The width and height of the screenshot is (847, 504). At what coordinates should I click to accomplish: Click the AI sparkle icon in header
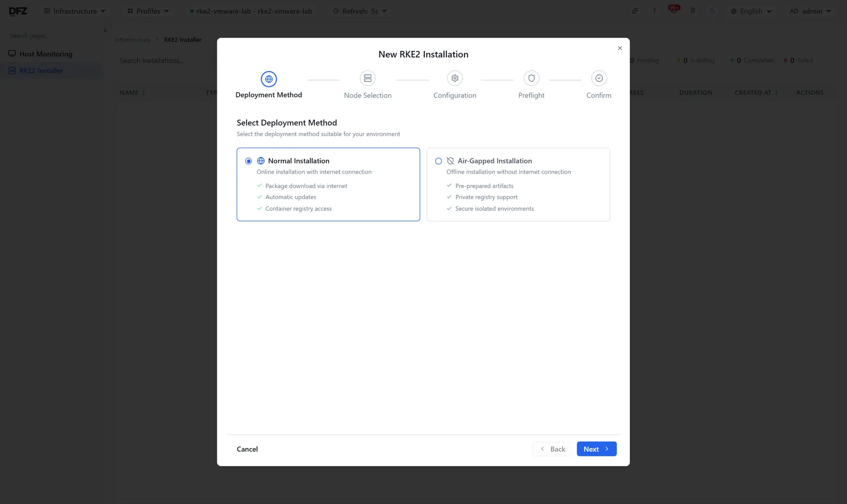[635, 11]
